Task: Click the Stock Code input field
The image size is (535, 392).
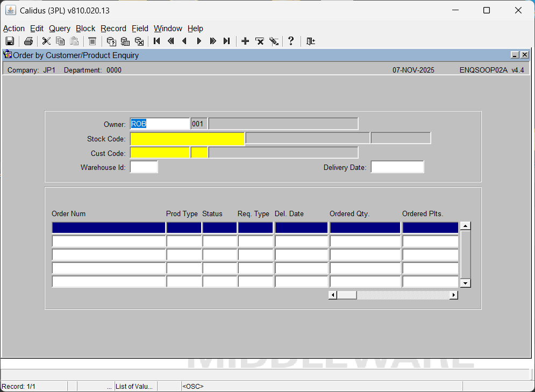Action: (x=187, y=139)
